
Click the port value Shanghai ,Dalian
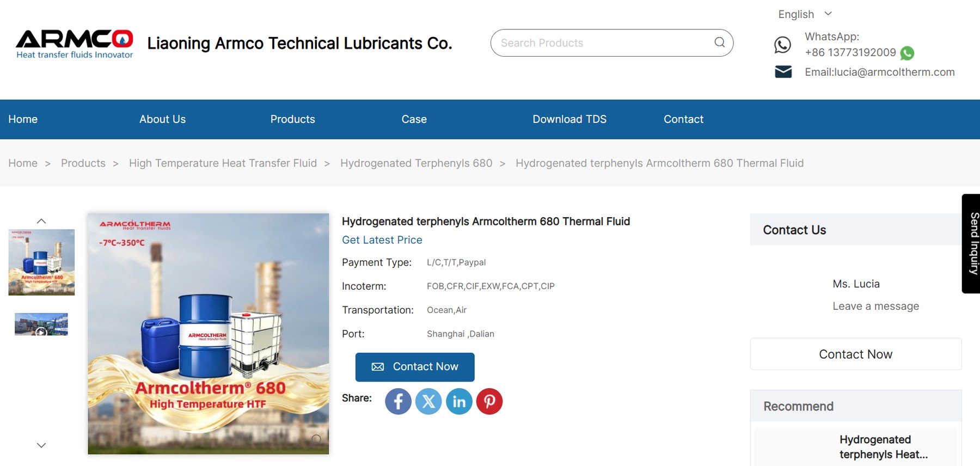(x=461, y=334)
